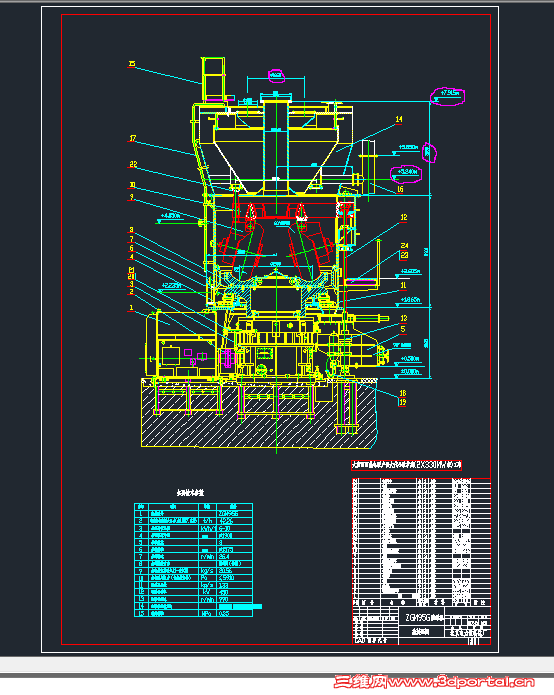Image resolution: width=554 pixels, height=695 pixels.
Task: Select boxed part callout number 23
Action: pyautogui.click(x=404, y=255)
